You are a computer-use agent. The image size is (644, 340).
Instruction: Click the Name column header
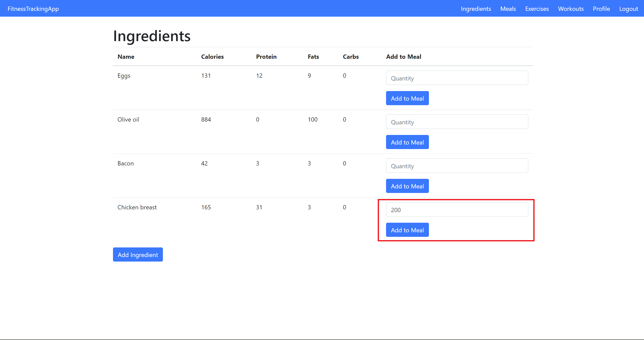[x=126, y=57]
